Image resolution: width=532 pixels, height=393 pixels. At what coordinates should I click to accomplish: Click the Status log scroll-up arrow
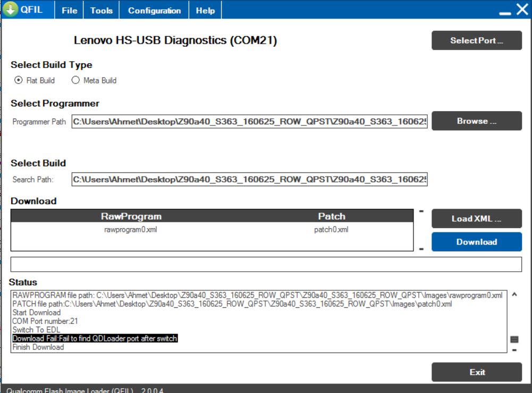click(514, 295)
